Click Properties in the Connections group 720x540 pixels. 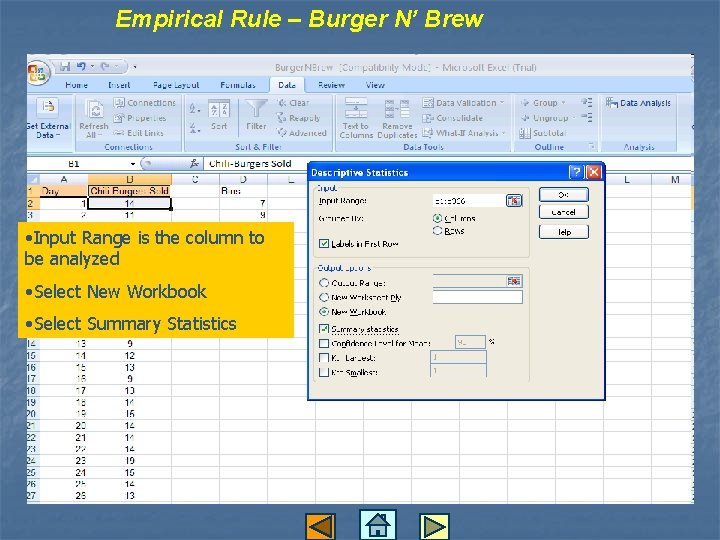140,118
